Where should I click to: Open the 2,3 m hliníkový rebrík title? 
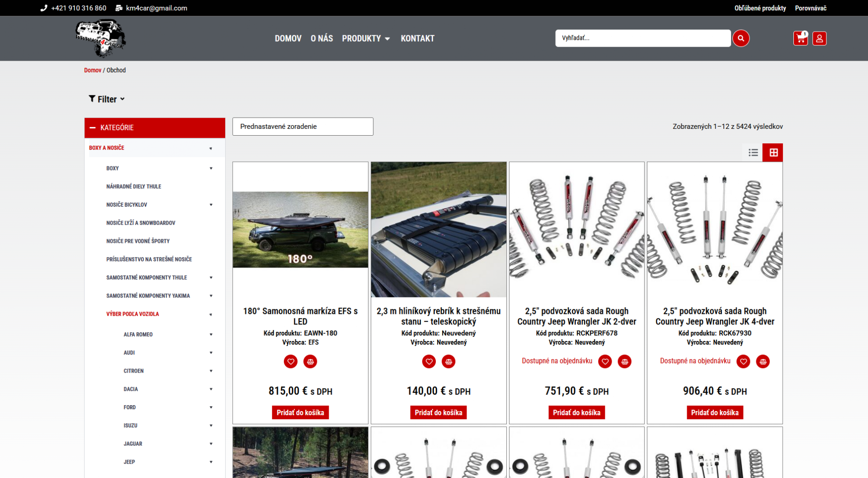tap(439, 316)
